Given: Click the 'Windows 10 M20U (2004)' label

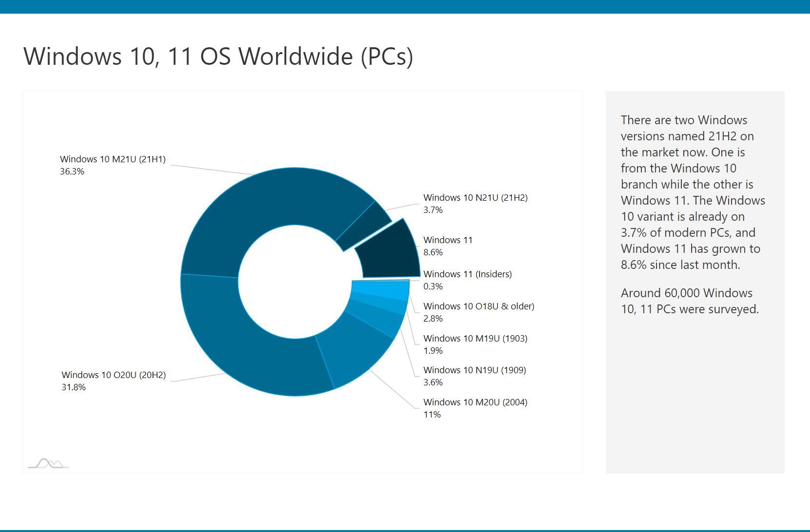Looking at the screenshot, I should [475, 402].
